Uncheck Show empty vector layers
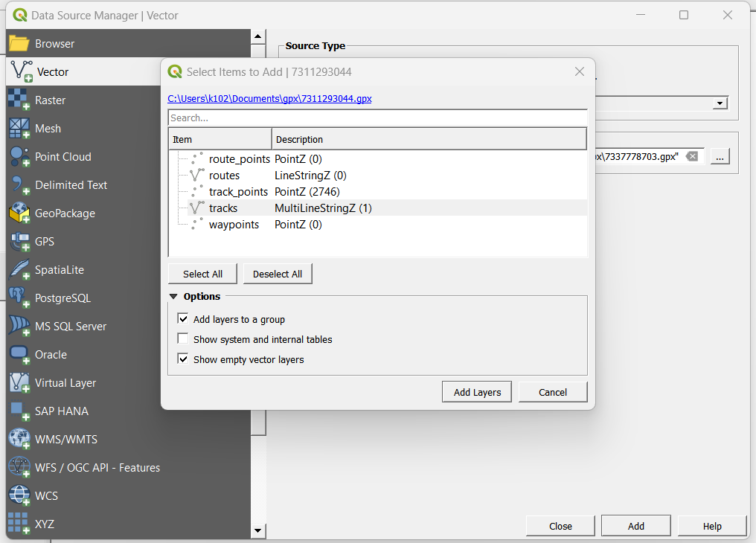This screenshot has height=543, width=756. coord(183,359)
